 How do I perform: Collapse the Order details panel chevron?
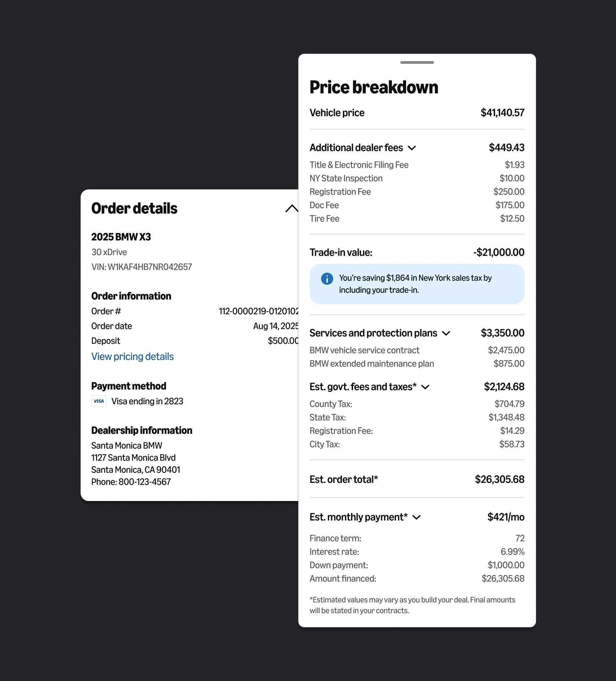(x=292, y=209)
